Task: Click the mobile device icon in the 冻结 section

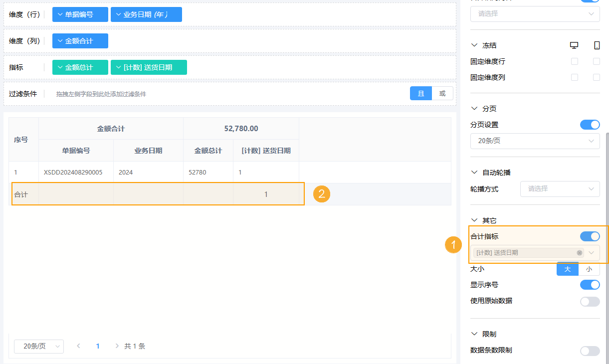Action: pos(597,45)
